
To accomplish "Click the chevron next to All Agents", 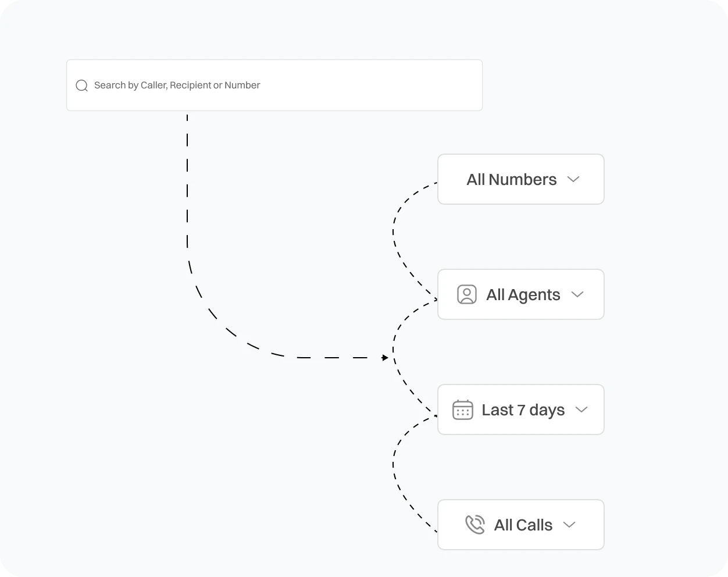I will click(x=578, y=294).
